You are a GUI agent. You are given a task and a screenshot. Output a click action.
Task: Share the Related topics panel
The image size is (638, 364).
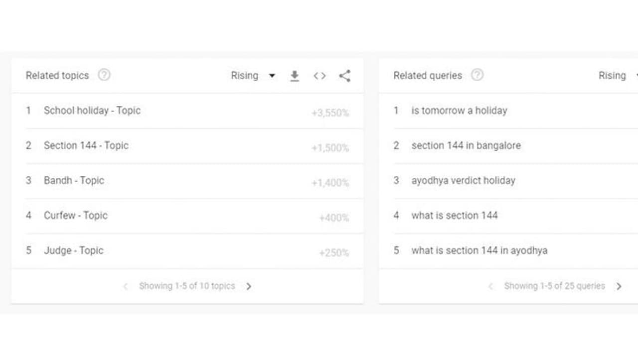[x=344, y=76]
